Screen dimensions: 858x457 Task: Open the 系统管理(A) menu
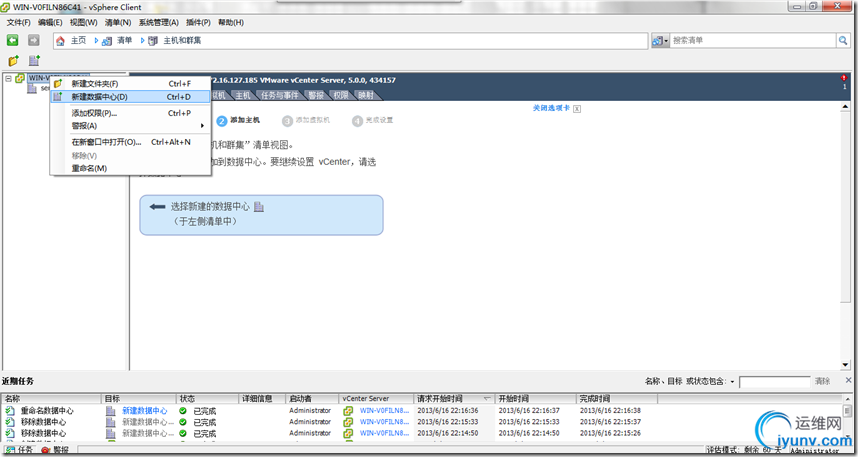coord(159,22)
